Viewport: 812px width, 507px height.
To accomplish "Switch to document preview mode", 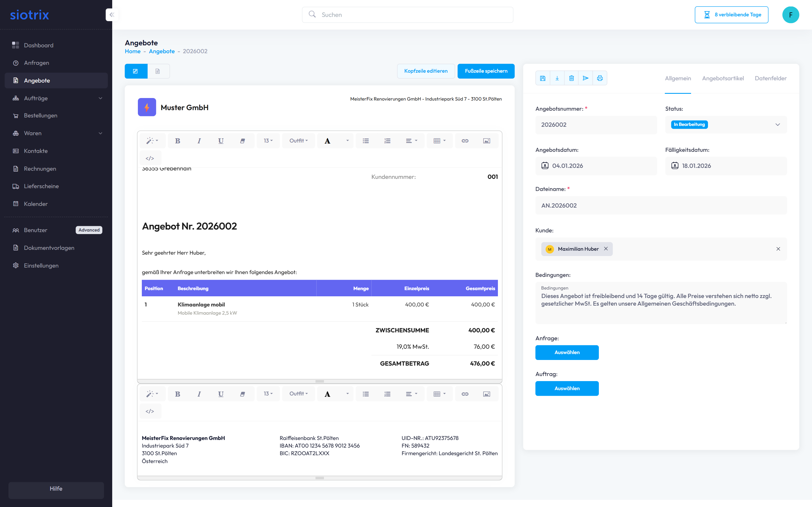I will 158,71.
